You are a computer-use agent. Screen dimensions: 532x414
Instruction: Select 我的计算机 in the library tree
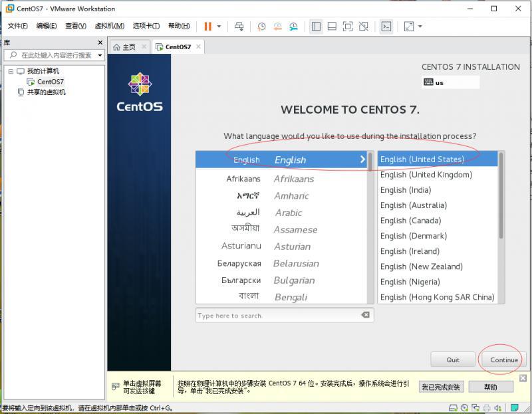(43, 71)
